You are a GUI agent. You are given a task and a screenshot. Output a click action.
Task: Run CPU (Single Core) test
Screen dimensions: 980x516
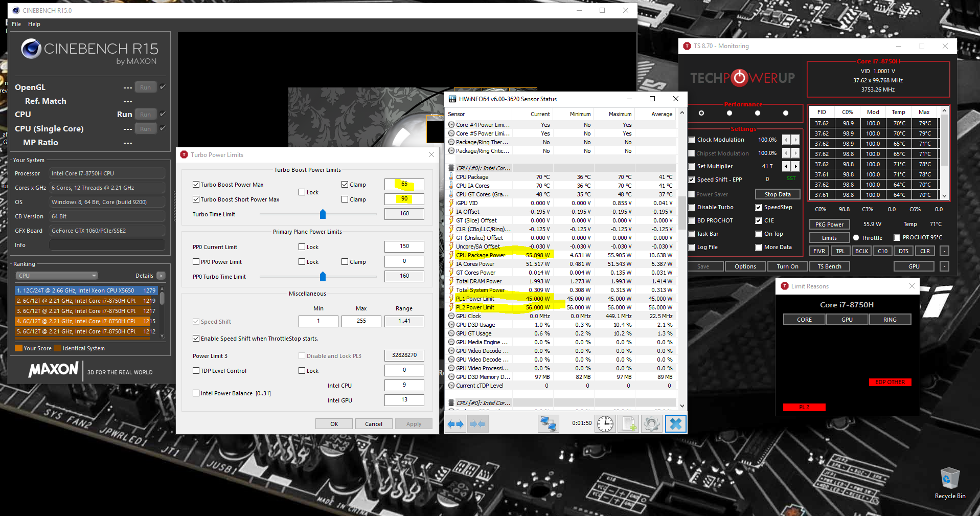(146, 129)
